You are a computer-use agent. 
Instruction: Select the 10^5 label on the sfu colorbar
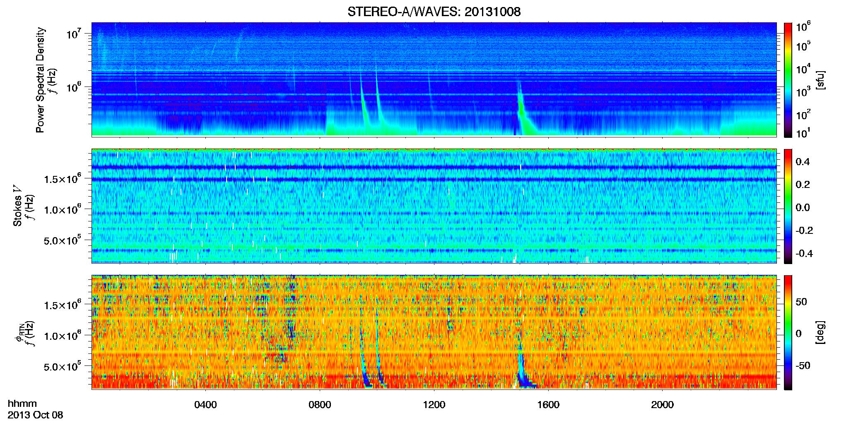coord(803,46)
